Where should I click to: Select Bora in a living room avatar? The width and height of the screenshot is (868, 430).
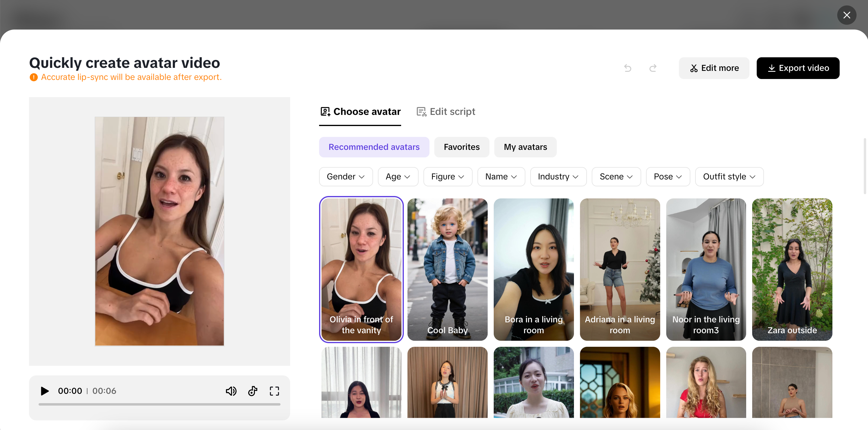coord(534,269)
